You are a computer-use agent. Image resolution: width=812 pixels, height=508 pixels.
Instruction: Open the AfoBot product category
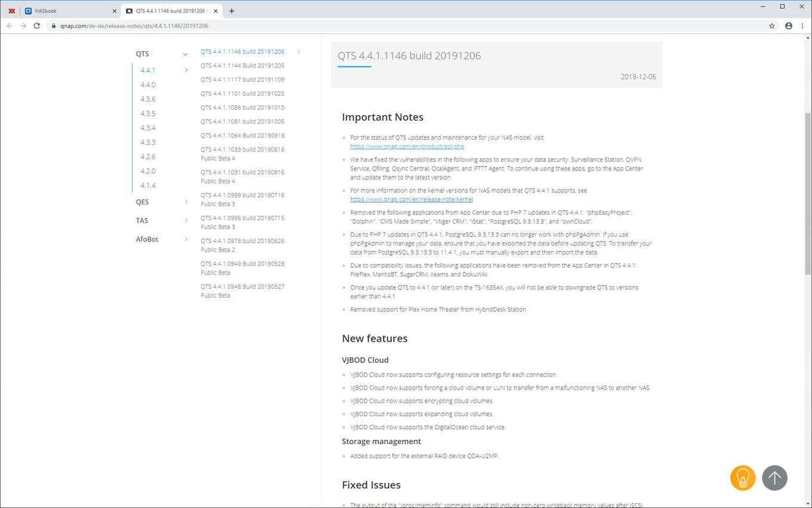147,239
